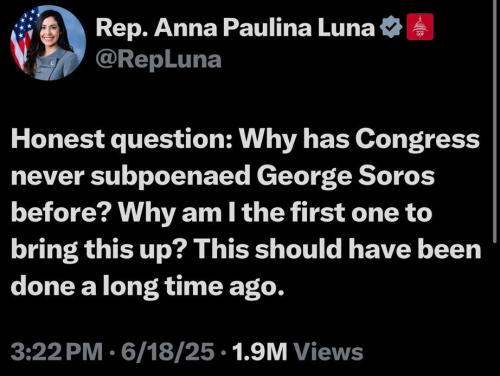View the 1.9M view count

(260, 352)
